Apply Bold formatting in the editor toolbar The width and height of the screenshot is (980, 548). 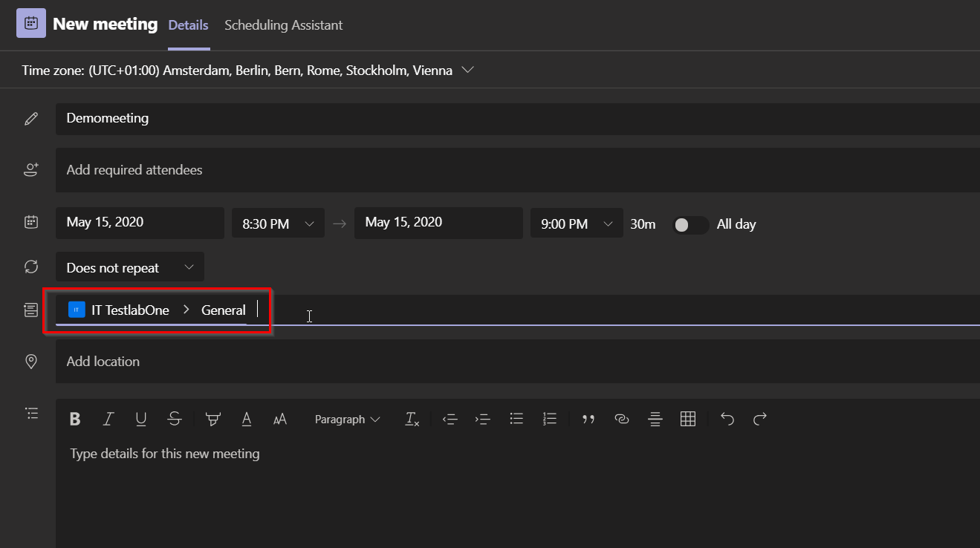point(75,420)
